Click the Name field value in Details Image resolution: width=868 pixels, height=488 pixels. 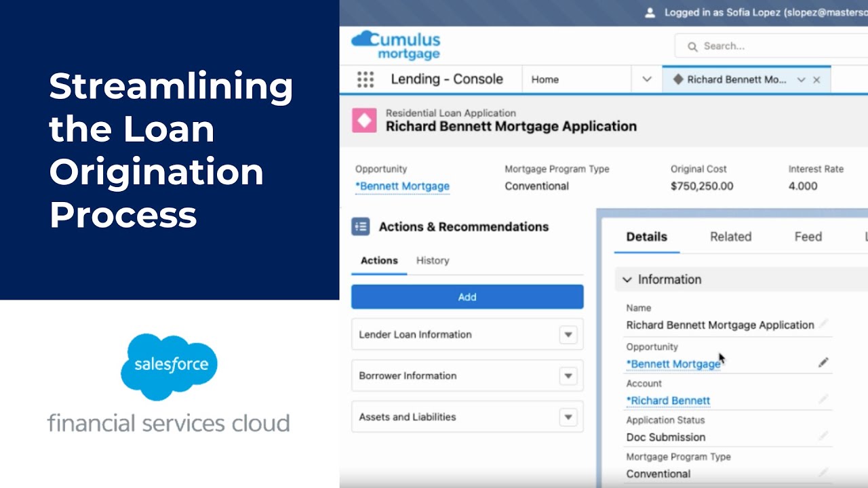(720, 325)
